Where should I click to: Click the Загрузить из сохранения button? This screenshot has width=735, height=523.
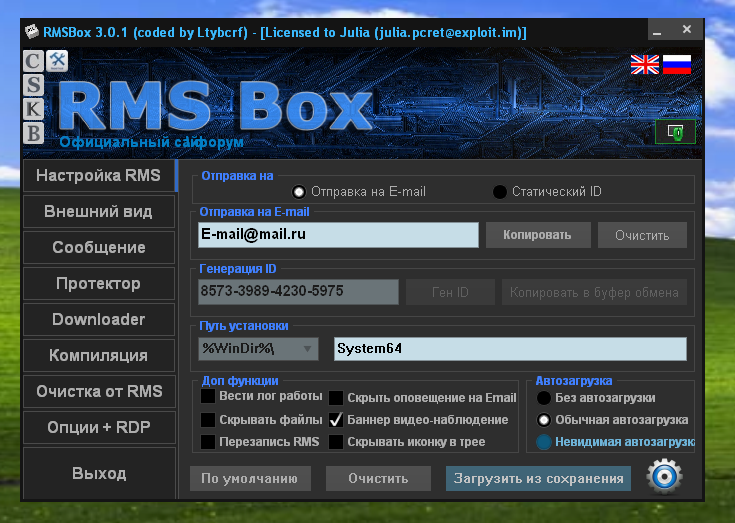click(x=538, y=478)
